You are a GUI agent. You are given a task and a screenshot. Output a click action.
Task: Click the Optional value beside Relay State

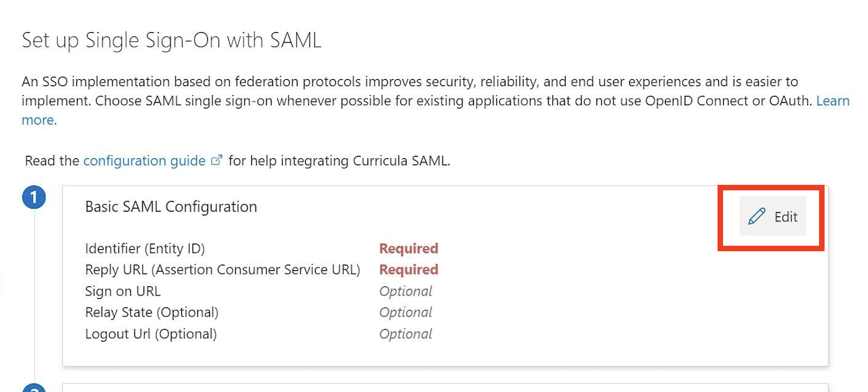click(406, 312)
